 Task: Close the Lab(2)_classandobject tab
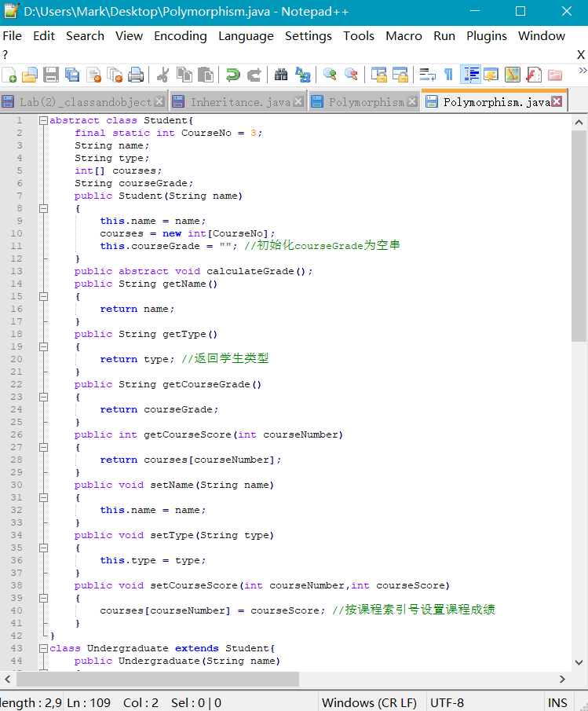coord(159,101)
